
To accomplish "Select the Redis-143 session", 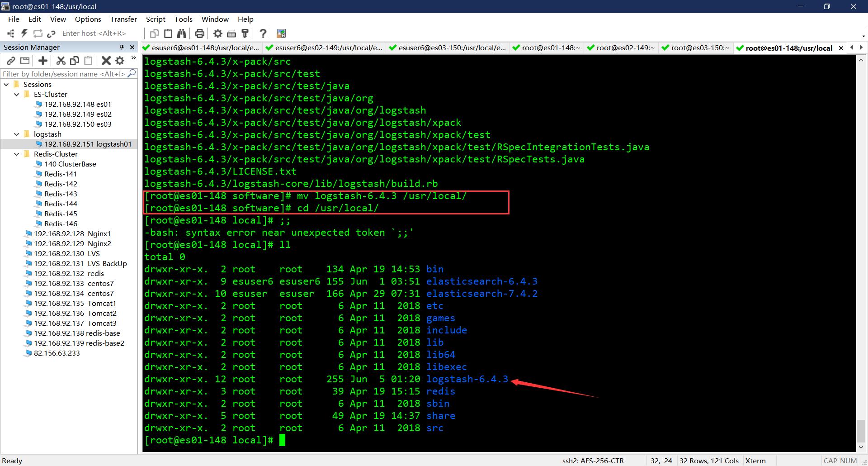I will [x=61, y=194].
